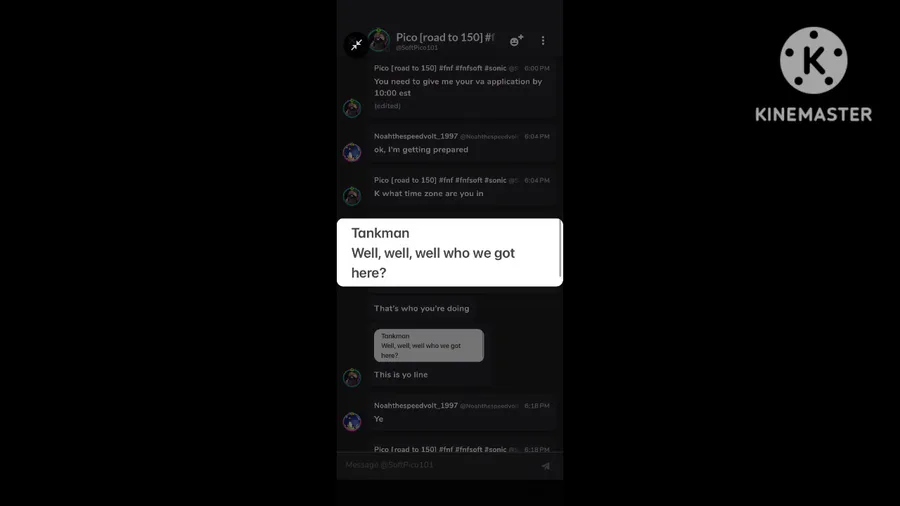
Task: Open the three-dot more options menu
Action: (x=543, y=41)
